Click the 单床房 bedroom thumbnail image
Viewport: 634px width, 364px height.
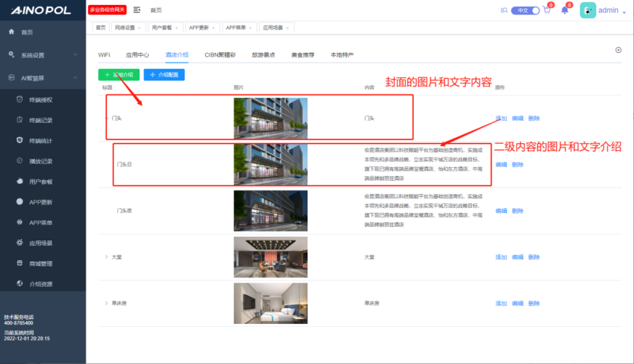(x=270, y=303)
